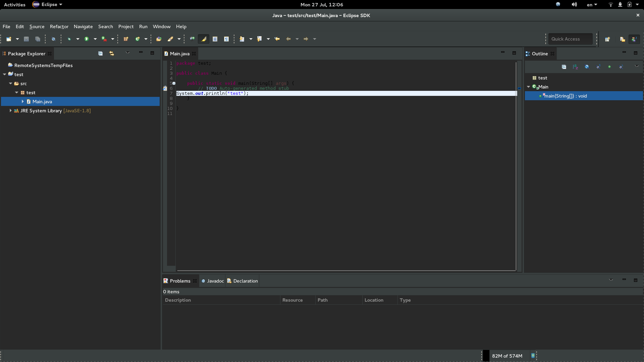The height and width of the screenshot is (362, 644).
Task: Toggle Hide Local Types in Outline
Action: (621, 67)
